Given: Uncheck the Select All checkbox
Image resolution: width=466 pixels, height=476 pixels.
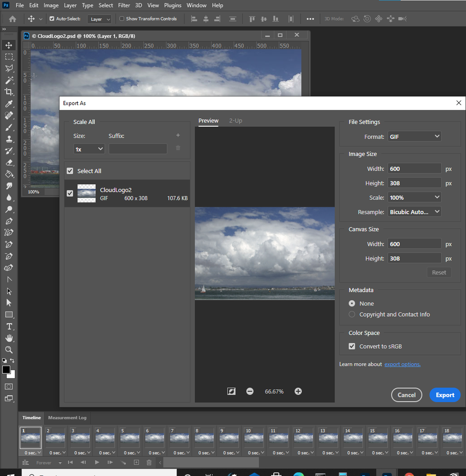Looking at the screenshot, I should pos(70,171).
